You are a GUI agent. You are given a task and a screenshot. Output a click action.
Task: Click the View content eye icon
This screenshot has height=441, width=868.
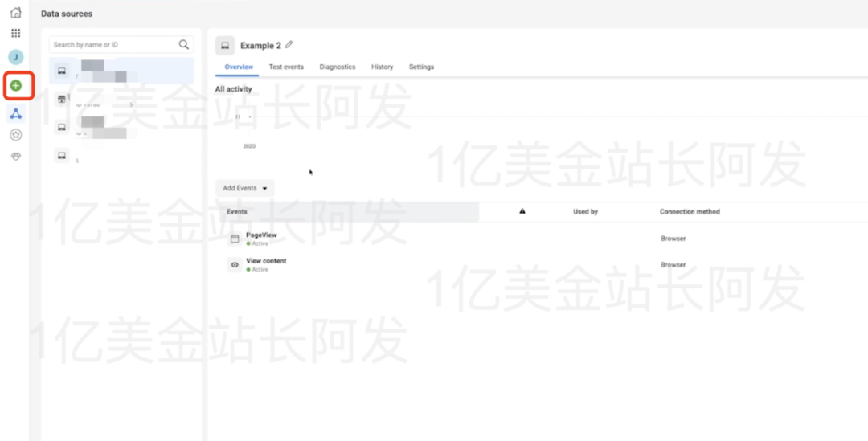click(235, 265)
